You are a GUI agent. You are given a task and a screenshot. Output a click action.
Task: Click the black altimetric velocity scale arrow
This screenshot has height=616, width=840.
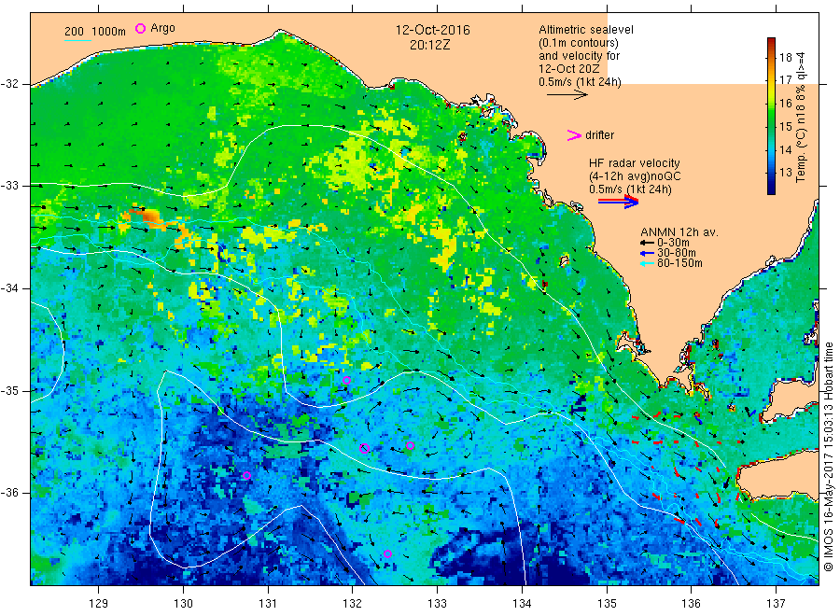coord(567,95)
